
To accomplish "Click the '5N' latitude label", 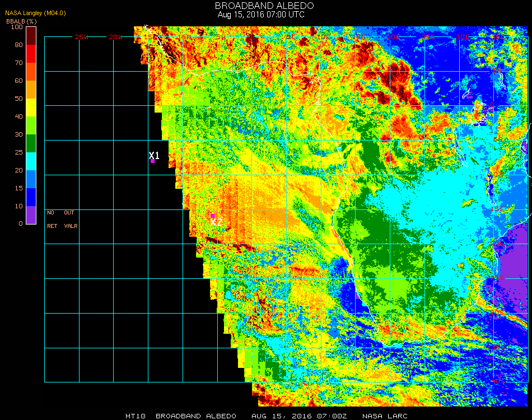I will pyautogui.click(x=497, y=71).
